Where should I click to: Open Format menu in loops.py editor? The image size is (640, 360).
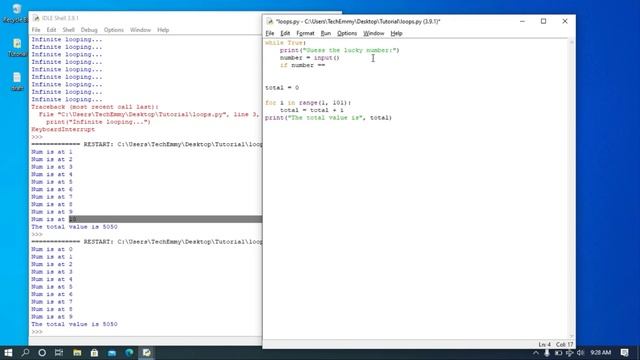click(305, 33)
